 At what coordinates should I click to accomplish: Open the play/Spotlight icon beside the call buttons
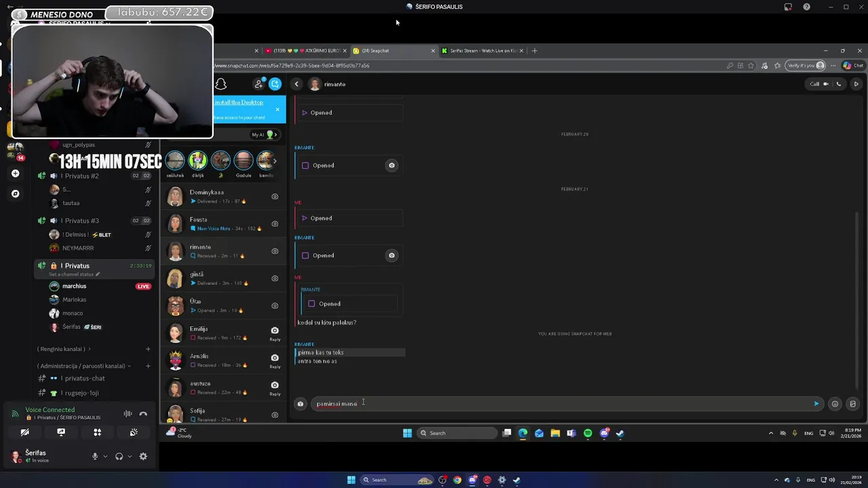click(x=856, y=84)
